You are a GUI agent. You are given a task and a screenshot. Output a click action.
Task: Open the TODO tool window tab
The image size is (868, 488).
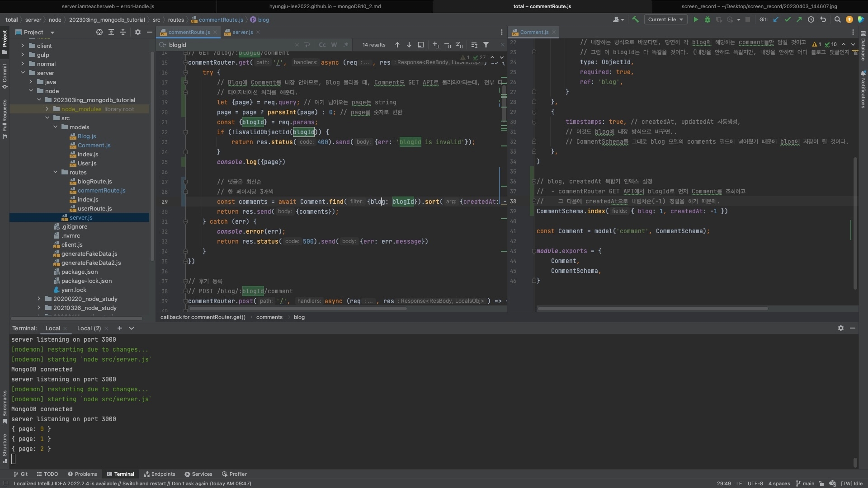(47, 474)
